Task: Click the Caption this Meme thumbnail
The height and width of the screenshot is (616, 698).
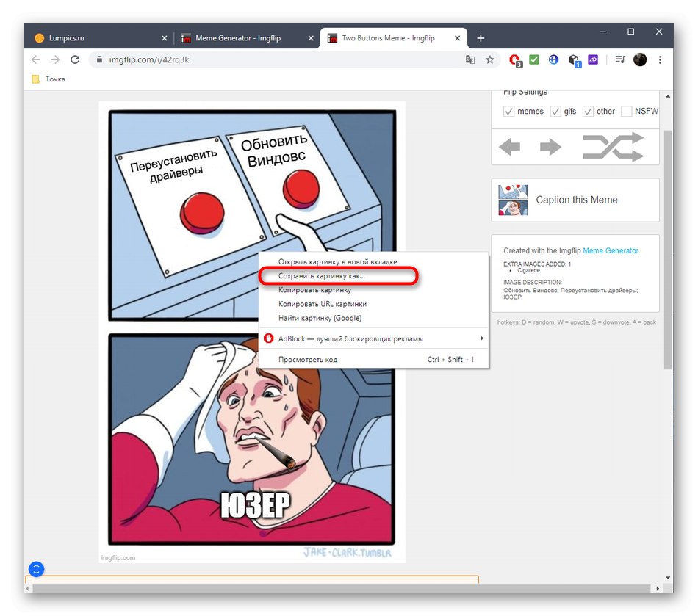Action: coord(514,200)
